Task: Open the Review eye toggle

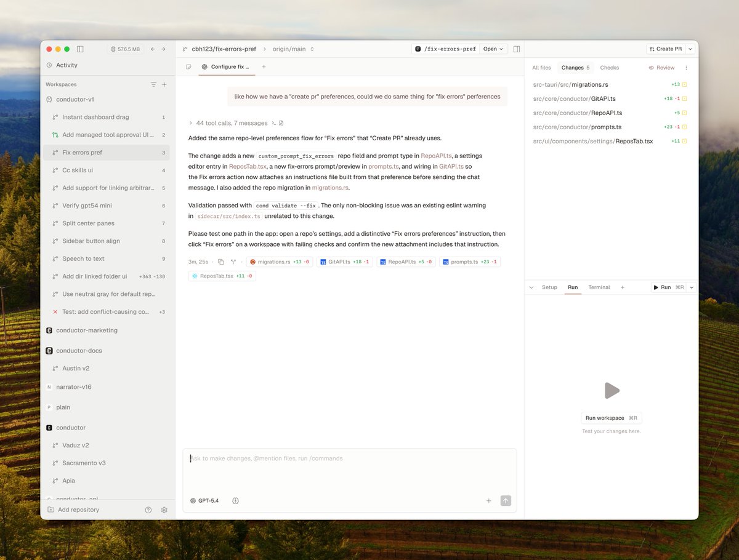Action: [x=661, y=68]
